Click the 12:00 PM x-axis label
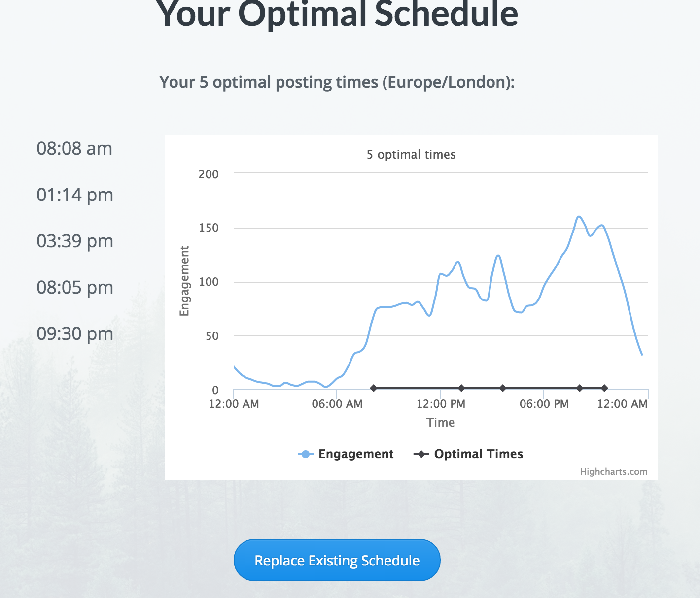This screenshot has width=700, height=598. pos(441,404)
